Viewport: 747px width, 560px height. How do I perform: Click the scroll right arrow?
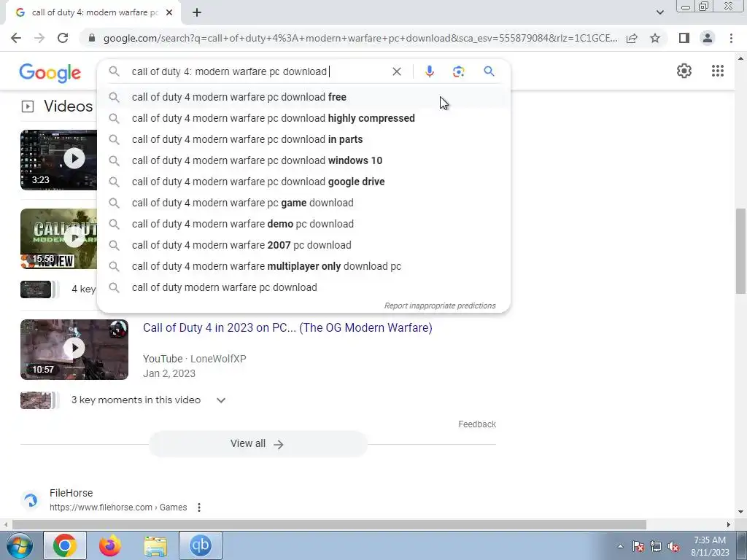click(729, 525)
